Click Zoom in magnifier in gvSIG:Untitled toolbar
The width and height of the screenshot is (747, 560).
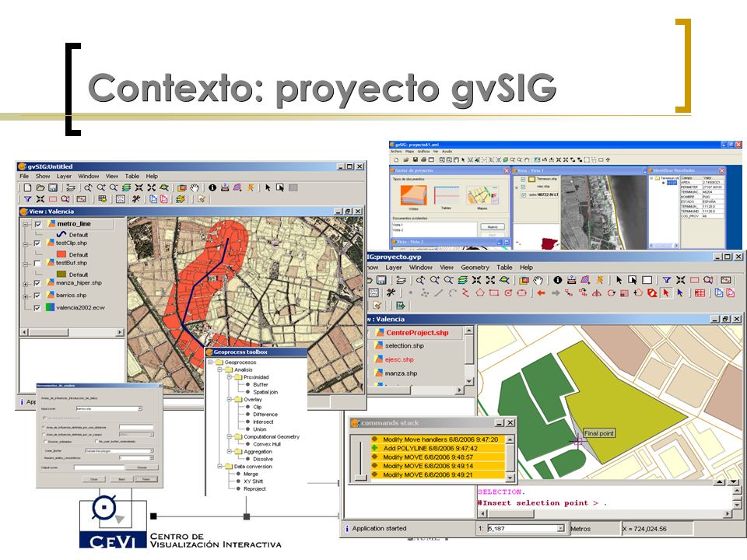pyautogui.click(x=101, y=187)
